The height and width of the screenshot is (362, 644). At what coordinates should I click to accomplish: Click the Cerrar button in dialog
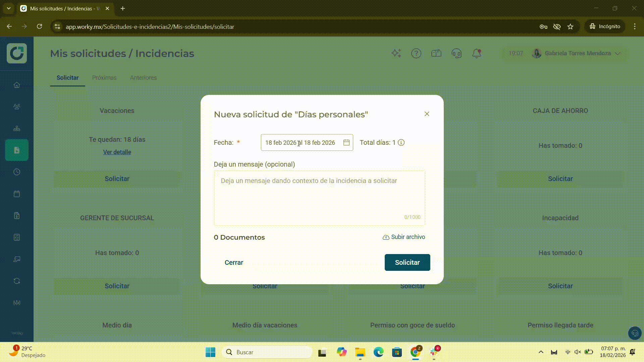234,262
